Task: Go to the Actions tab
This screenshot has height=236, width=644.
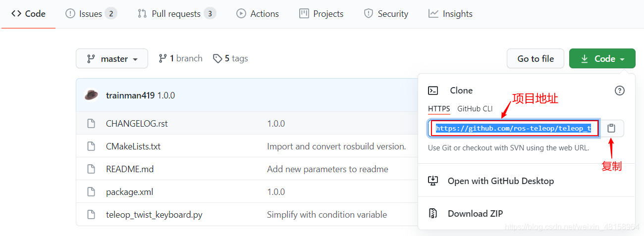Action: coord(258,14)
